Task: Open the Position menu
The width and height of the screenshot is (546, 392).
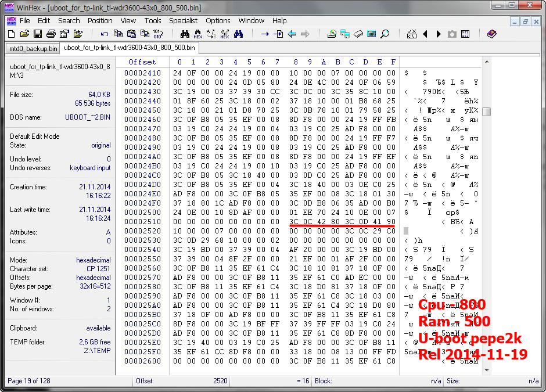Action: tap(100, 21)
